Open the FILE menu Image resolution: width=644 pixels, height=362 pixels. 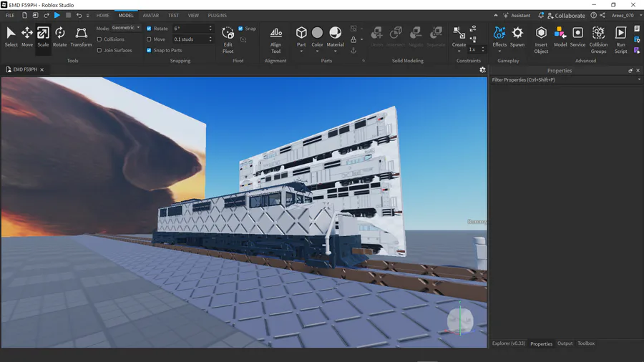tap(10, 15)
